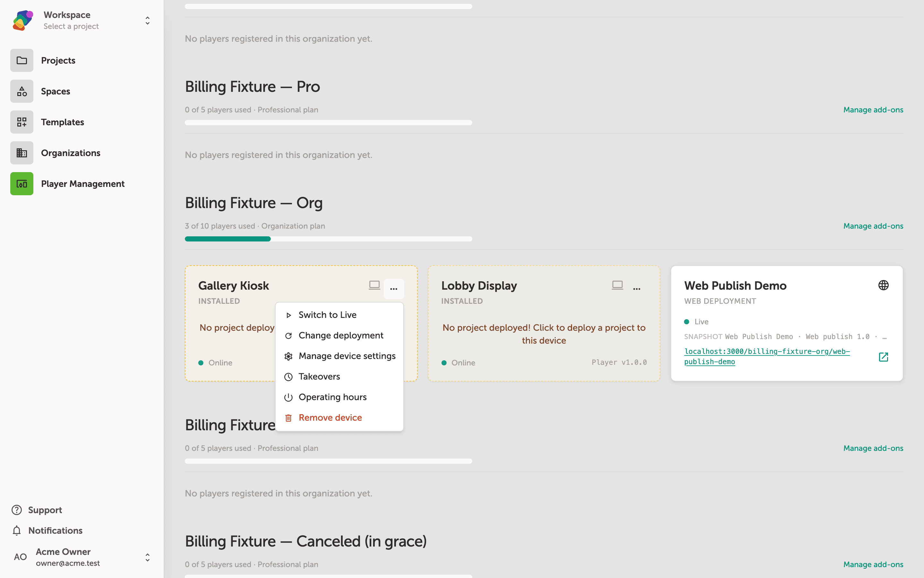Viewport: 924px width, 578px height.
Task: Click 3 of 10 players used text
Action: [x=220, y=226]
